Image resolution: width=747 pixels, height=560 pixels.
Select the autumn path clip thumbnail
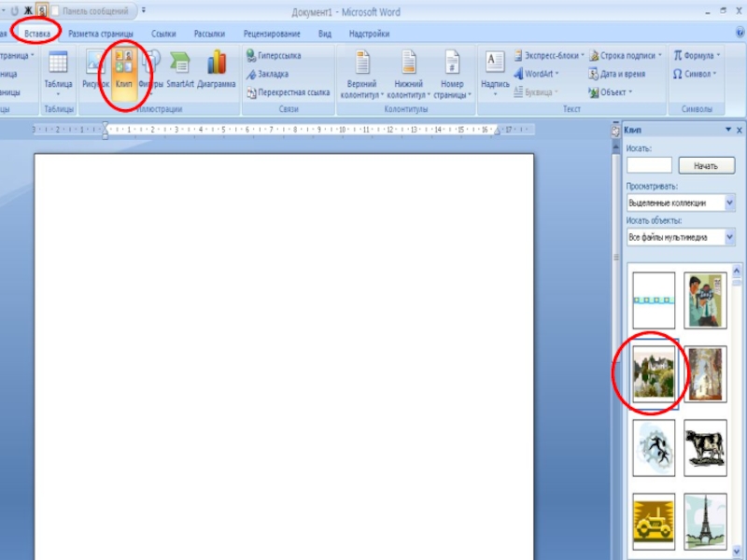click(x=706, y=374)
